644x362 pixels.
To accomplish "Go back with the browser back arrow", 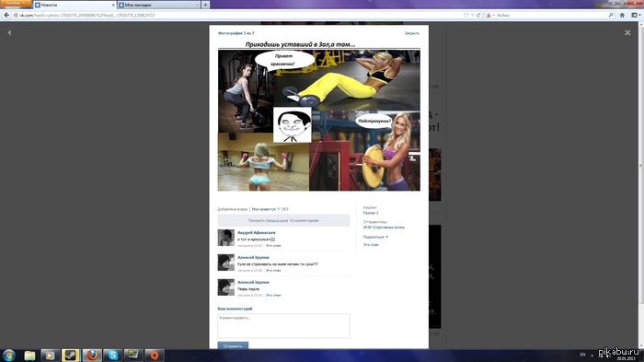I will [x=6, y=16].
